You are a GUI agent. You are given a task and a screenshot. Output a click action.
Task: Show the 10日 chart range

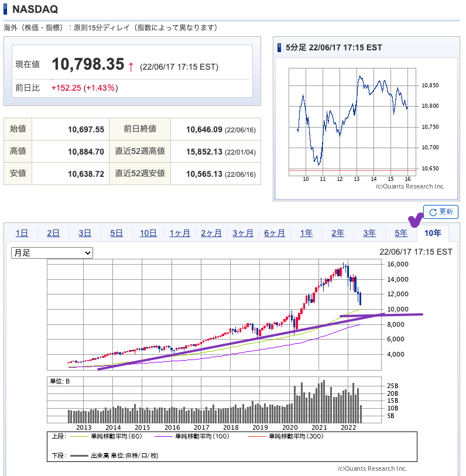[x=148, y=233]
